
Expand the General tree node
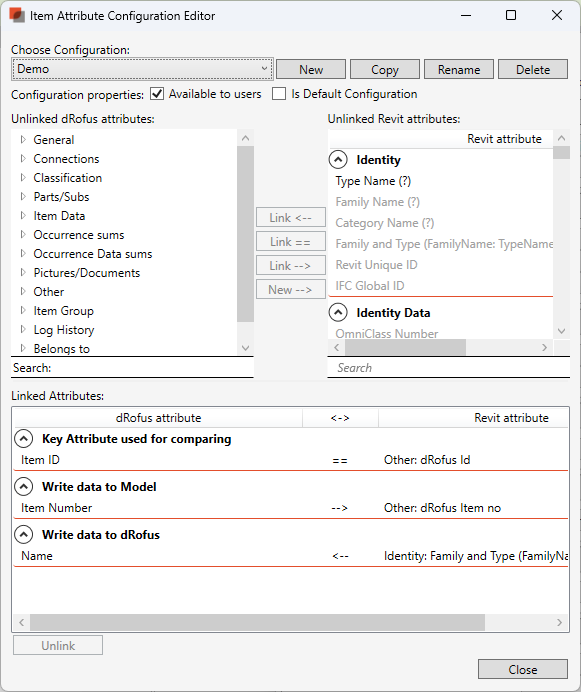click(23, 139)
